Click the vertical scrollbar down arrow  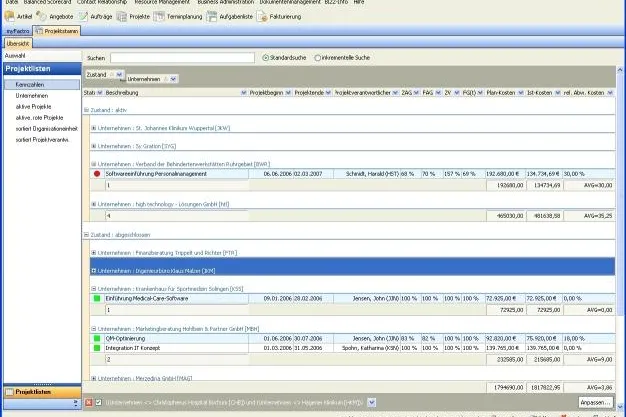point(620,407)
